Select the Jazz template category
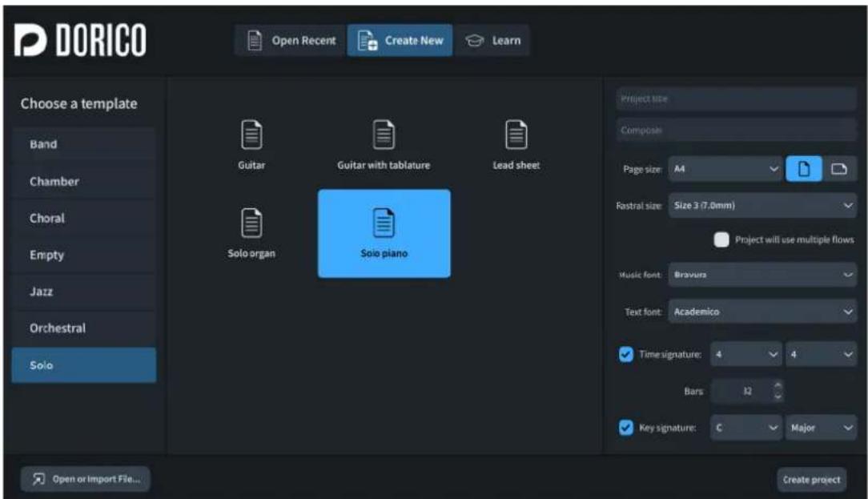Image resolution: width=868 pixels, height=499 pixels. coord(83,292)
